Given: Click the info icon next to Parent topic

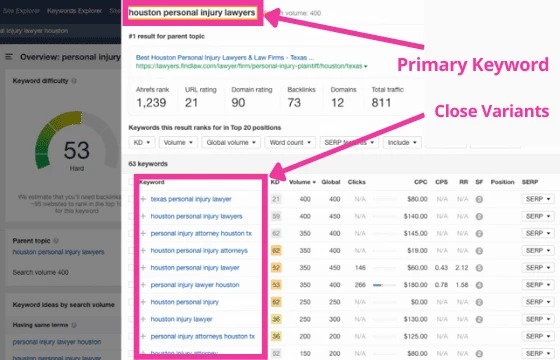Looking at the screenshot, I should pyautogui.click(x=56, y=241).
